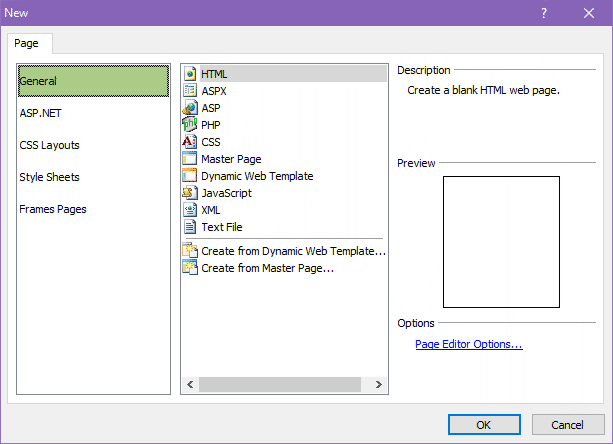Choose the JavaScript file icon
The height and width of the screenshot is (444, 613).
pyautogui.click(x=190, y=193)
